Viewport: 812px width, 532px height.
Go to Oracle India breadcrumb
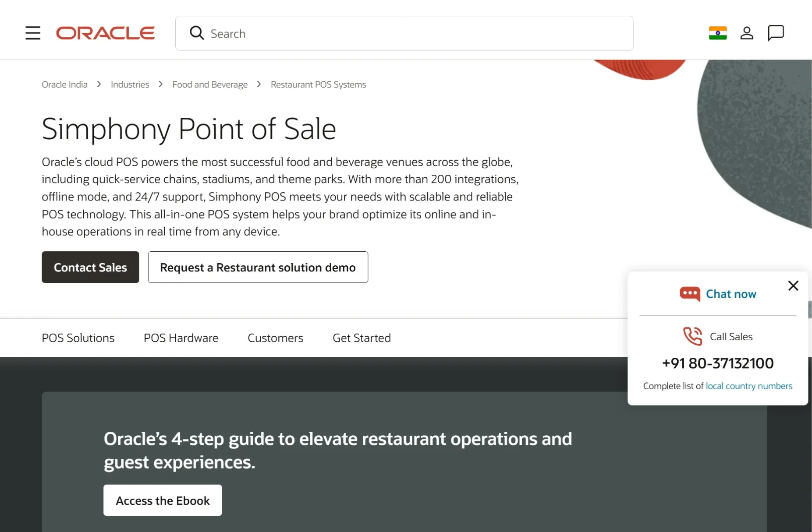click(65, 85)
